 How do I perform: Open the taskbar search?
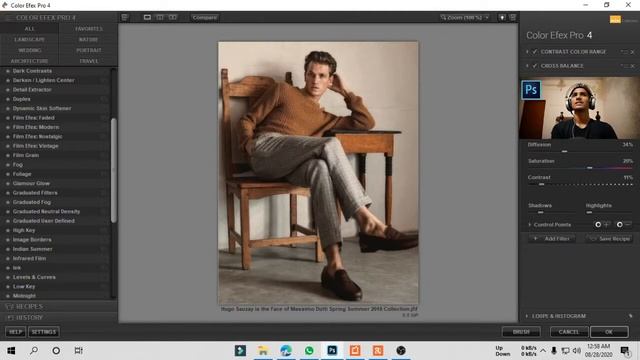[x=34, y=351]
